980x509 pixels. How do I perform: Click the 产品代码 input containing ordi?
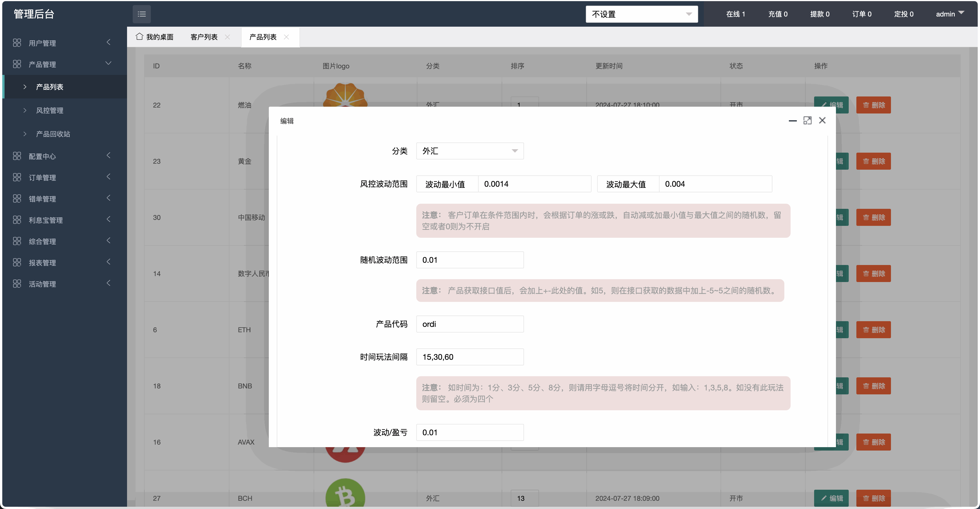click(x=470, y=324)
